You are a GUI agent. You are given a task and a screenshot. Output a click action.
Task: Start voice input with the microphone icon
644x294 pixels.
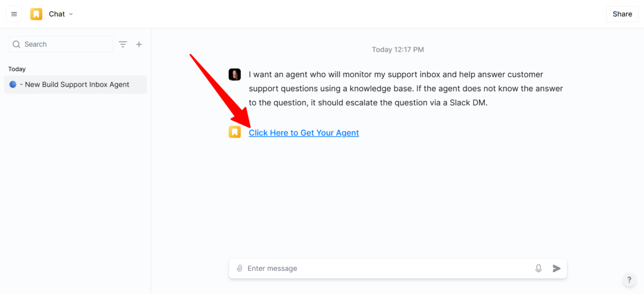pos(538,268)
